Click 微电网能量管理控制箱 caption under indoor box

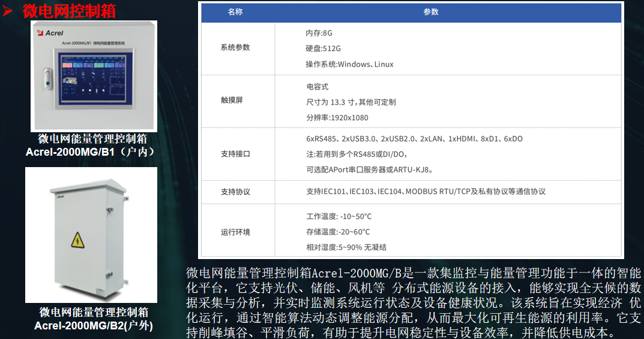(x=92, y=139)
